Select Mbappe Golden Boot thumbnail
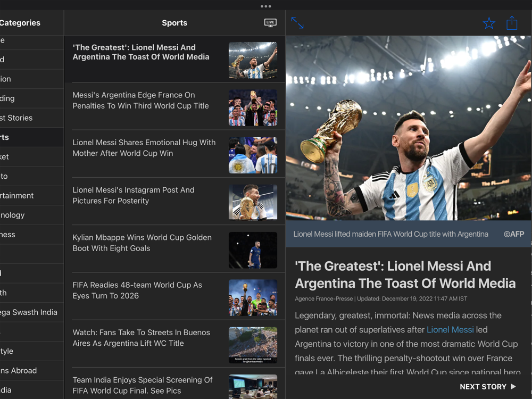The height and width of the screenshot is (399, 532). [x=253, y=251]
